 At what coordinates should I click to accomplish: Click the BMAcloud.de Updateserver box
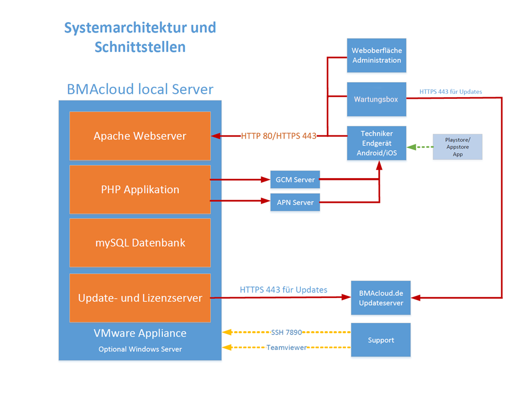(x=381, y=297)
